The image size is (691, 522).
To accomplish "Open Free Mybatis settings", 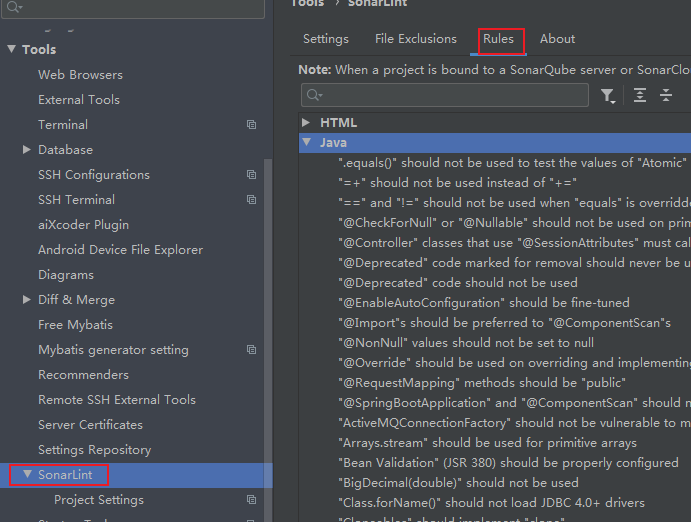I will [75, 325].
